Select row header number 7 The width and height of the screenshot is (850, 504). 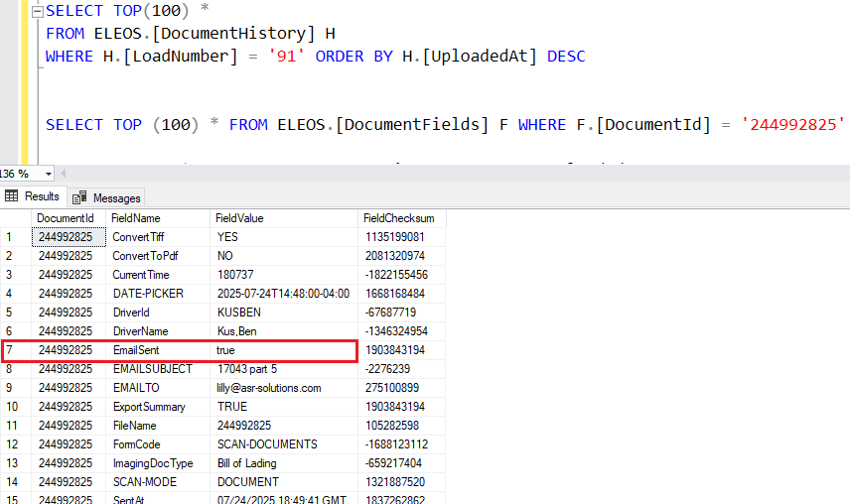click(x=16, y=350)
